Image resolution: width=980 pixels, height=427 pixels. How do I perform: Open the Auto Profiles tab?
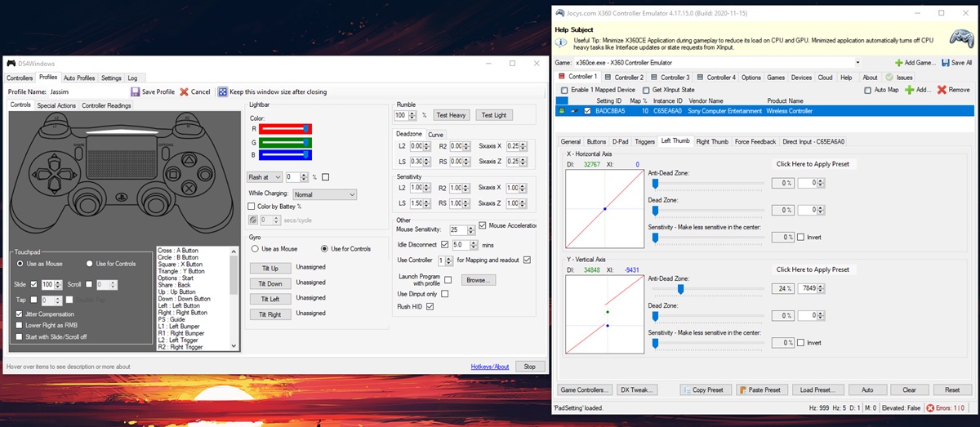point(80,78)
